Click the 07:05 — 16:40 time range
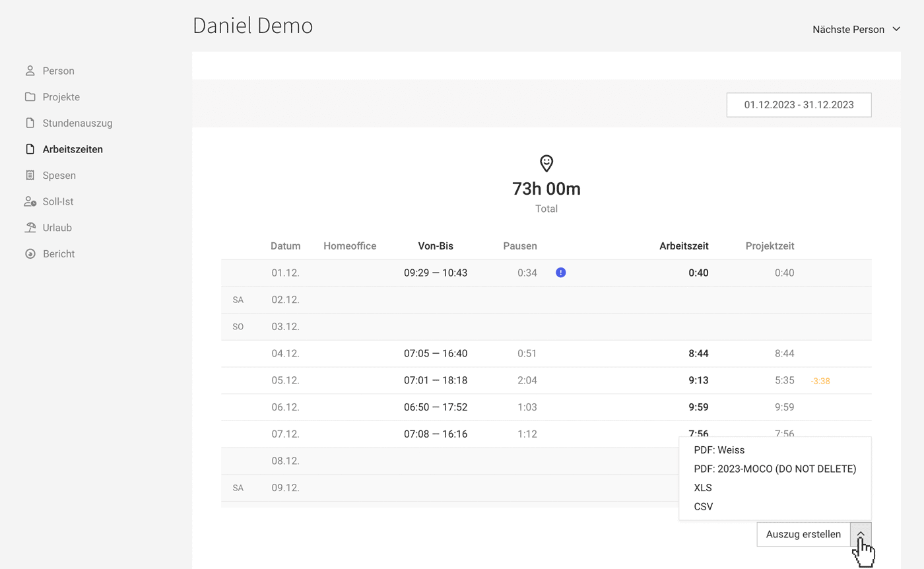The width and height of the screenshot is (924, 569). coord(436,353)
